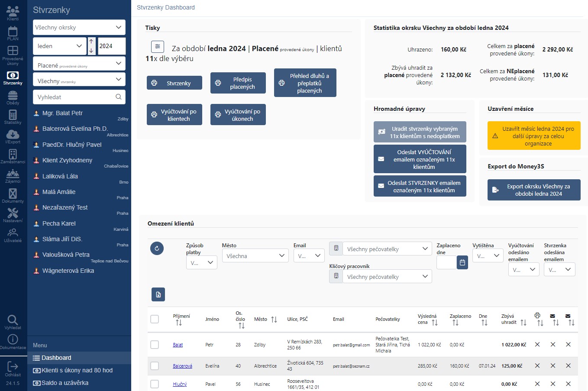The height and width of the screenshot is (391, 588).
Task: Open the Všechny stvrzenky dropdown
Action: coord(79,80)
